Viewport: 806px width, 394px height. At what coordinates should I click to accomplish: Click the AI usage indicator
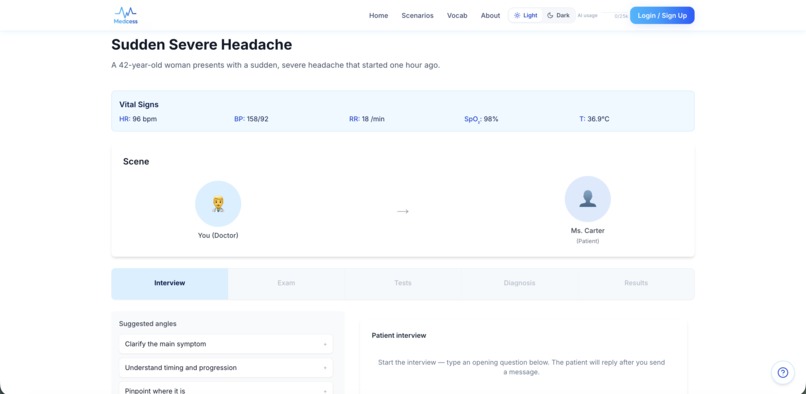coord(602,16)
